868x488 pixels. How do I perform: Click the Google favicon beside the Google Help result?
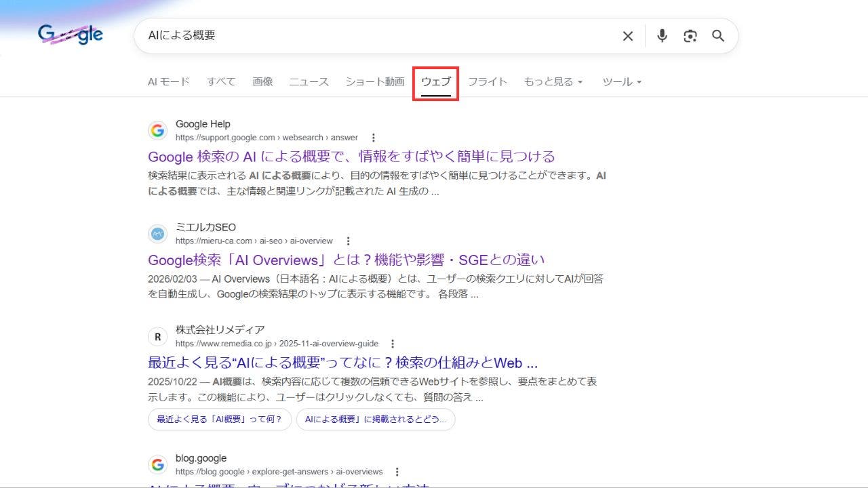coord(157,130)
